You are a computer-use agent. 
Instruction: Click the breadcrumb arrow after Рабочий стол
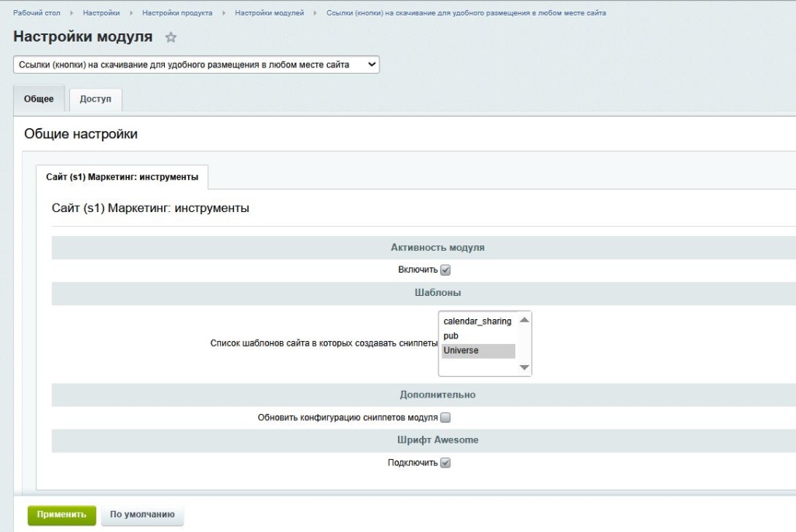pos(71,13)
